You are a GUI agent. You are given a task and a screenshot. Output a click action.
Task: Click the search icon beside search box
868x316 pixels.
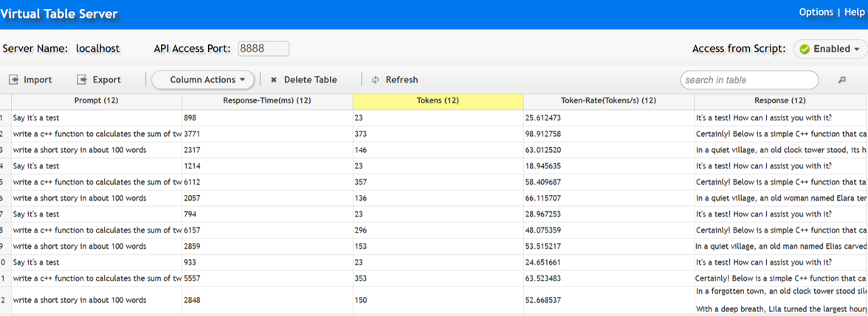coord(841,80)
